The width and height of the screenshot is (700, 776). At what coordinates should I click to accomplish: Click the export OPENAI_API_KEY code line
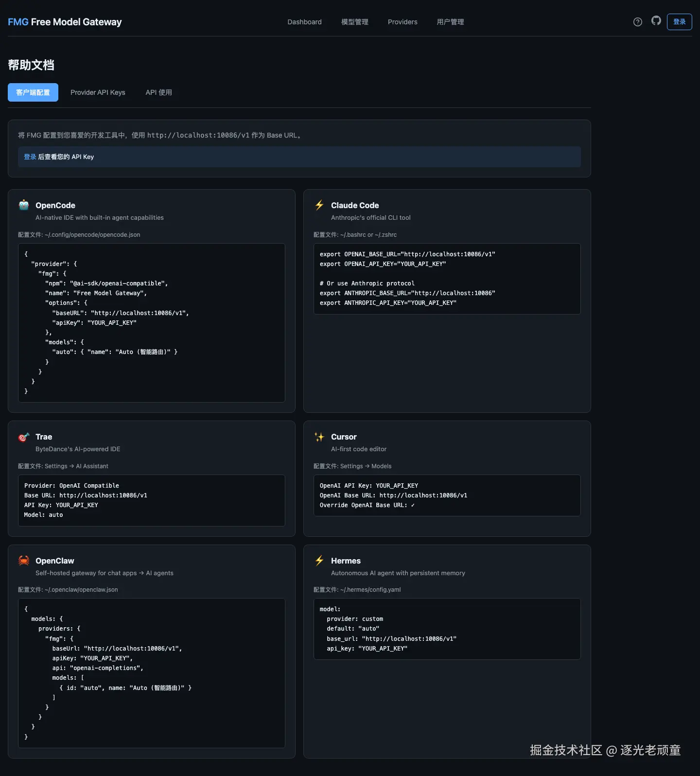383,264
